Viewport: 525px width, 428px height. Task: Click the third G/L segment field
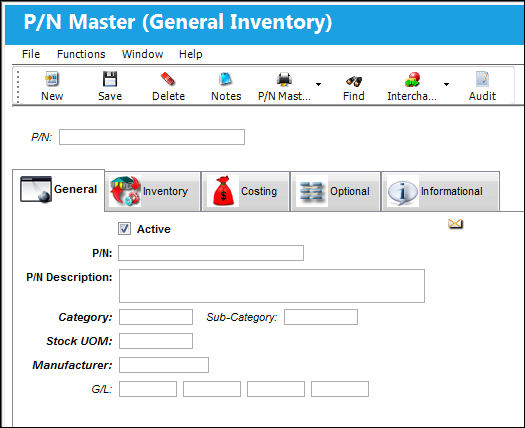276,389
